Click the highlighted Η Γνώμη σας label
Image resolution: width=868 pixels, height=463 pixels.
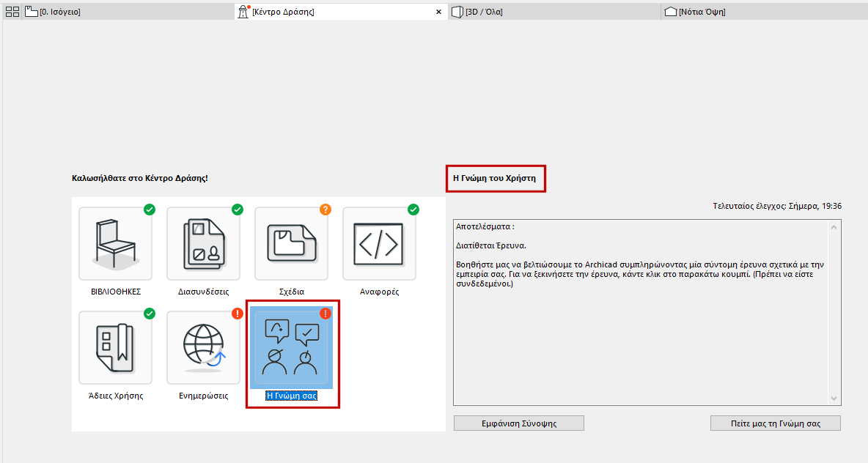pyautogui.click(x=291, y=396)
